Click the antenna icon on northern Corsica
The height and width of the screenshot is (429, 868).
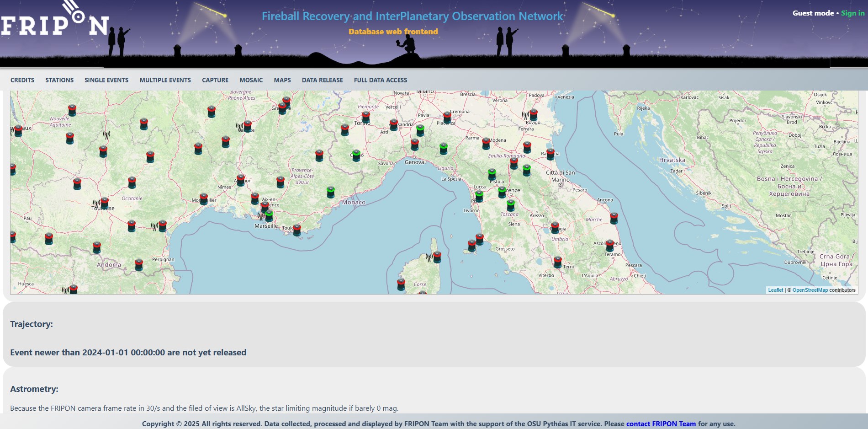[429, 257]
